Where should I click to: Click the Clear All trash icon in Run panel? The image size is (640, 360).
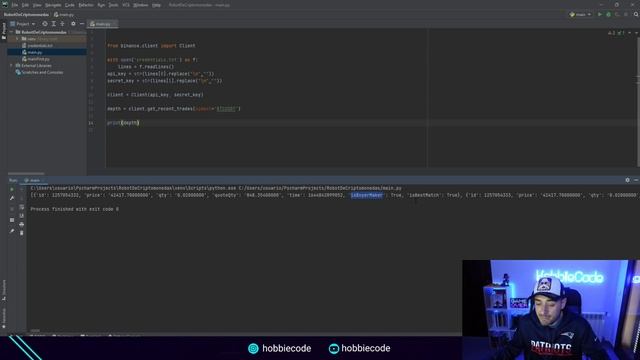tap(22, 233)
